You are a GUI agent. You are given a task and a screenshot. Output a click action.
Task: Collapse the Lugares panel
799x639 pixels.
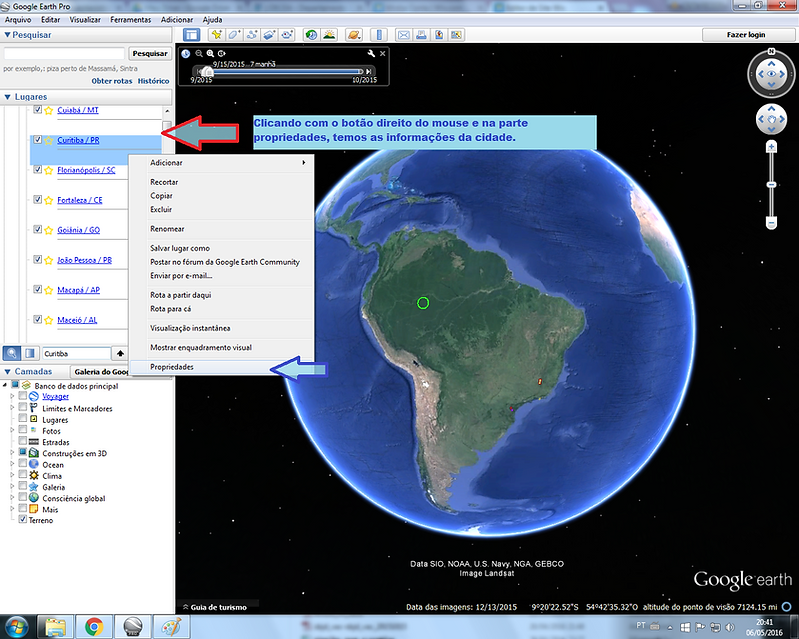pyautogui.click(x=7, y=97)
